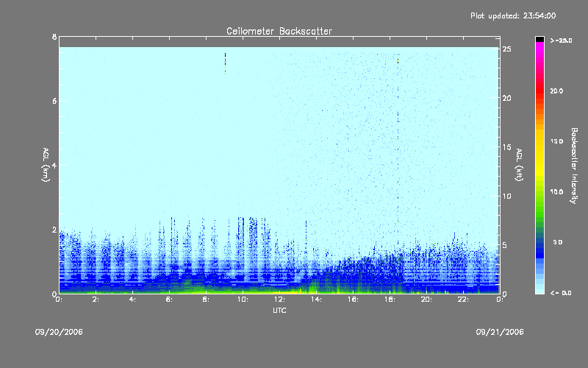Click the vertical spike near 9 UTC at top
The image size is (588, 368).
click(x=225, y=63)
